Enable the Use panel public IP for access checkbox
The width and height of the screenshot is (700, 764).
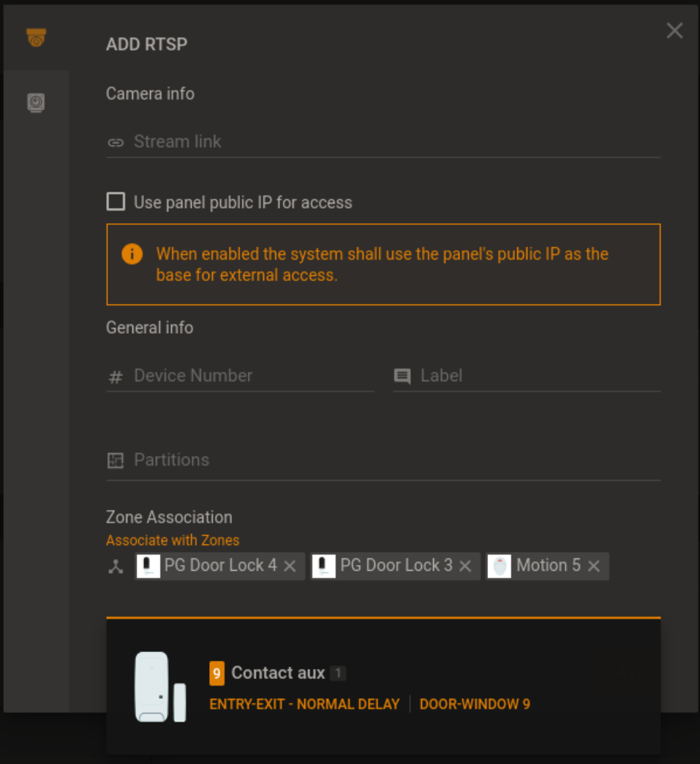116,201
